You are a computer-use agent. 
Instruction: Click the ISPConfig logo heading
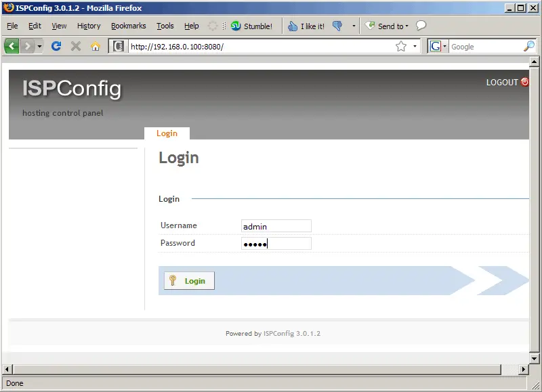(x=72, y=89)
